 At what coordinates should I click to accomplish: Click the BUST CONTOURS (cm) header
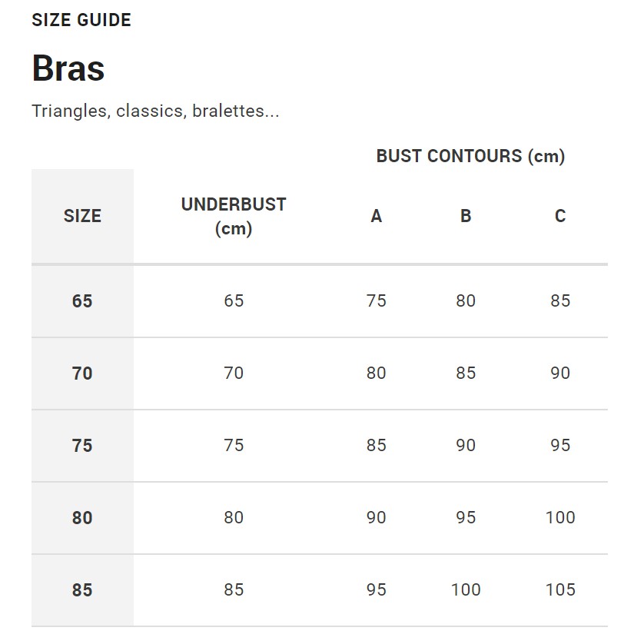470,156
